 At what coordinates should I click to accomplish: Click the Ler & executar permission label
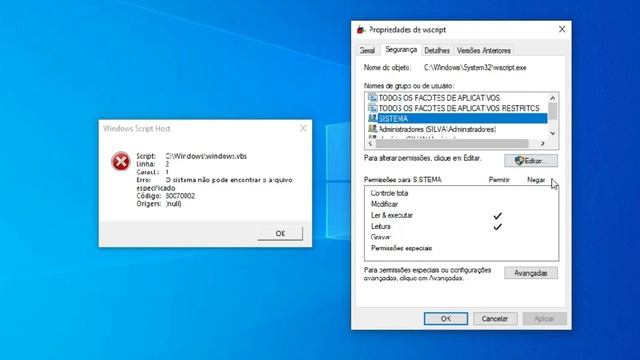391,215
